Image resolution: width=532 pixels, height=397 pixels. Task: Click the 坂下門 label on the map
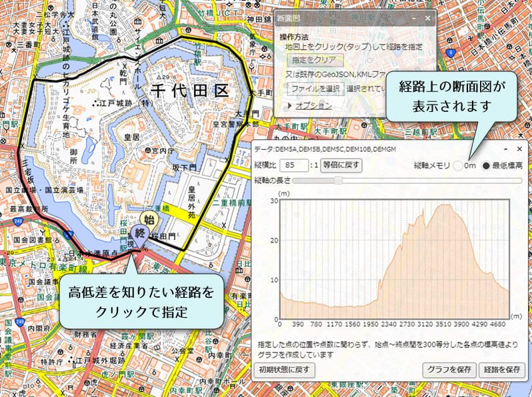tap(184, 167)
